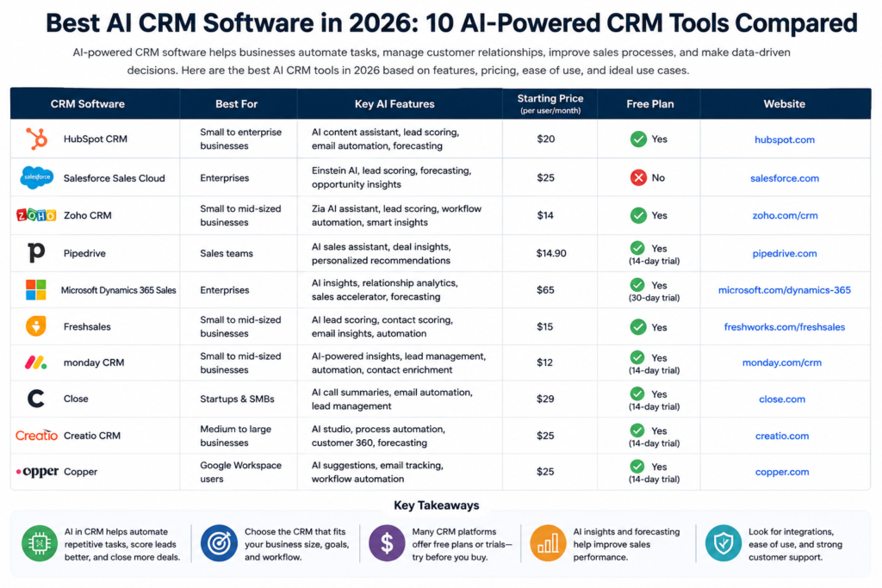The image size is (882, 588).
Task: Click the main page title
Action: click(x=451, y=23)
